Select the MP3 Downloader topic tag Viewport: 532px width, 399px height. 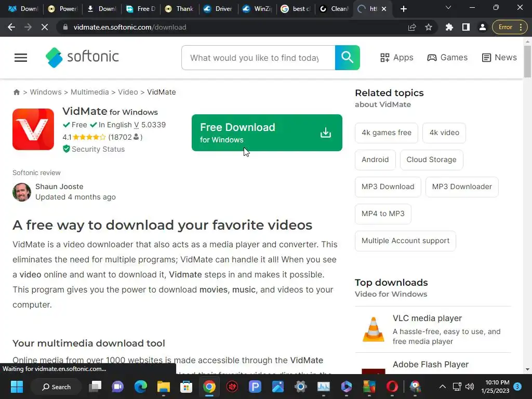[462, 187]
